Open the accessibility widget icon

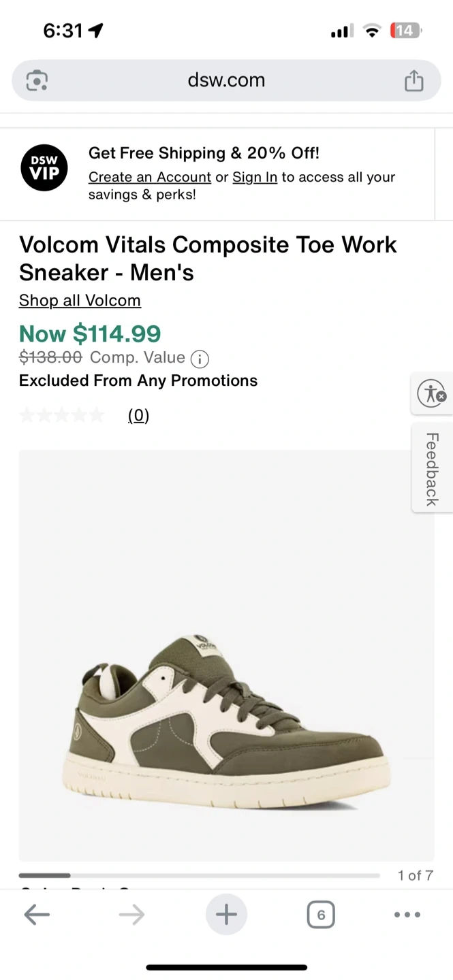point(431,393)
